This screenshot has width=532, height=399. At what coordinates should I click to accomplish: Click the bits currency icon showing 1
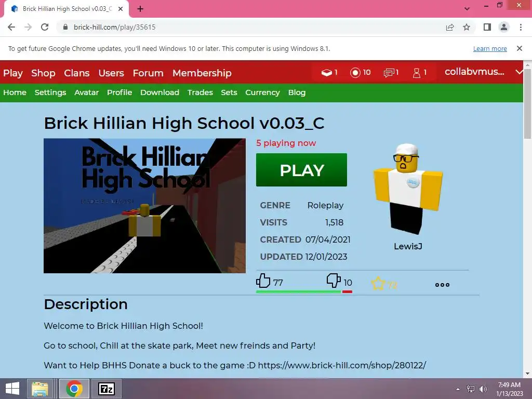[327, 72]
